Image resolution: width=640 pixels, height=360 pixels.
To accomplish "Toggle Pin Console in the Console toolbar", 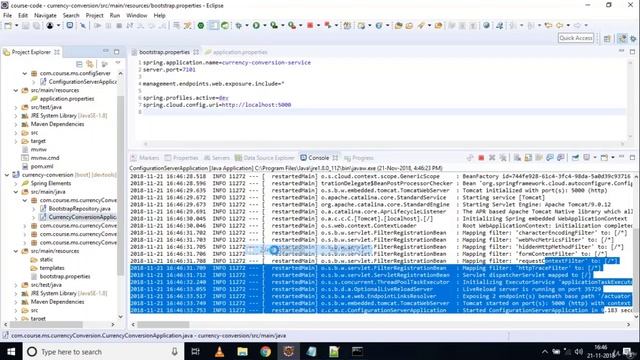I will point(575,158).
